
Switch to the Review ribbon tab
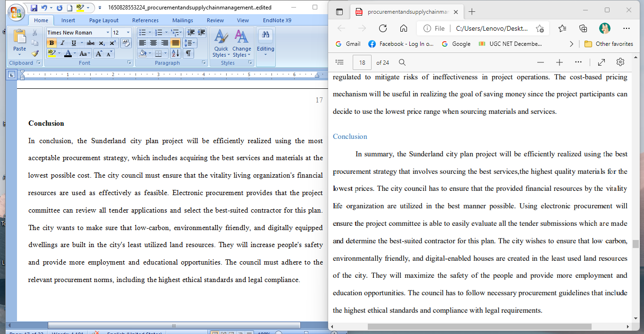point(215,20)
